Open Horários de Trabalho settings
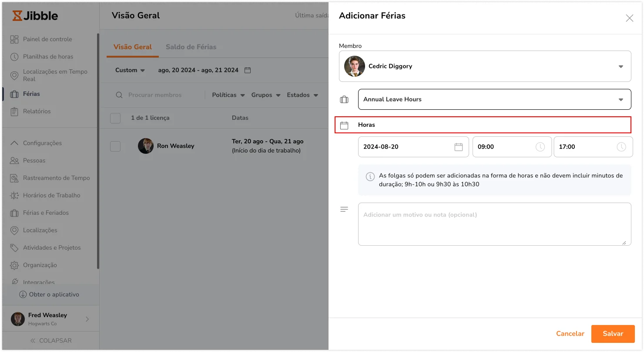The image size is (644, 352). click(x=51, y=195)
